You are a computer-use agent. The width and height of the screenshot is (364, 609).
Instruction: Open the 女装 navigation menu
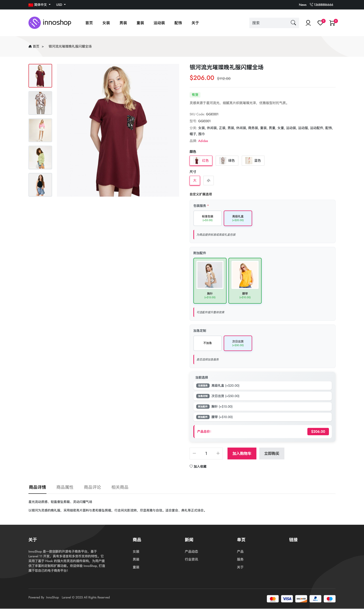coord(106,23)
